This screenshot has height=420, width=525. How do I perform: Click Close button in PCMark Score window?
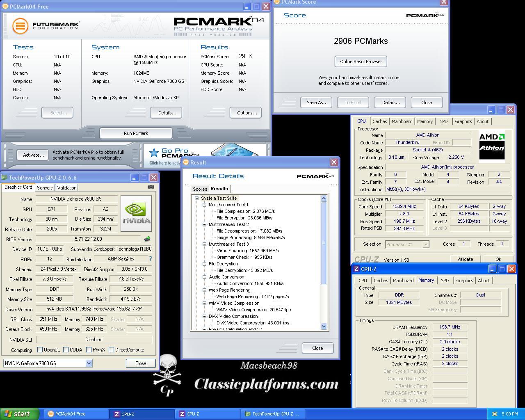click(427, 103)
